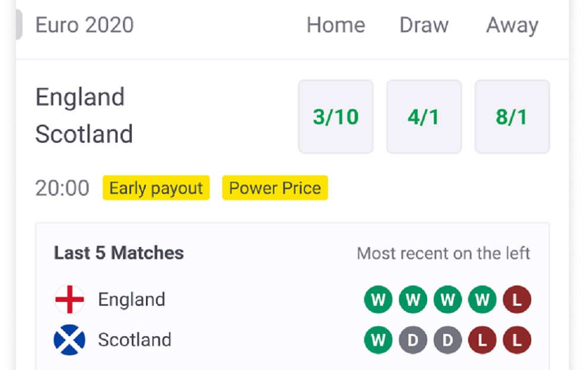Click the Draw column header
This screenshot has width=588, height=370.
pos(424,25)
